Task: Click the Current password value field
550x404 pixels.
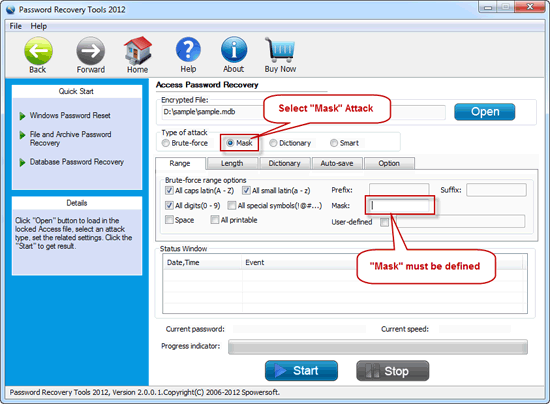Action: [x=300, y=329]
